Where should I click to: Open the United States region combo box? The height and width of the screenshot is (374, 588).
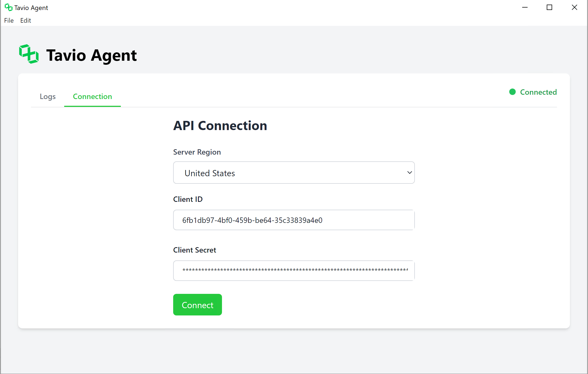(x=293, y=173)
